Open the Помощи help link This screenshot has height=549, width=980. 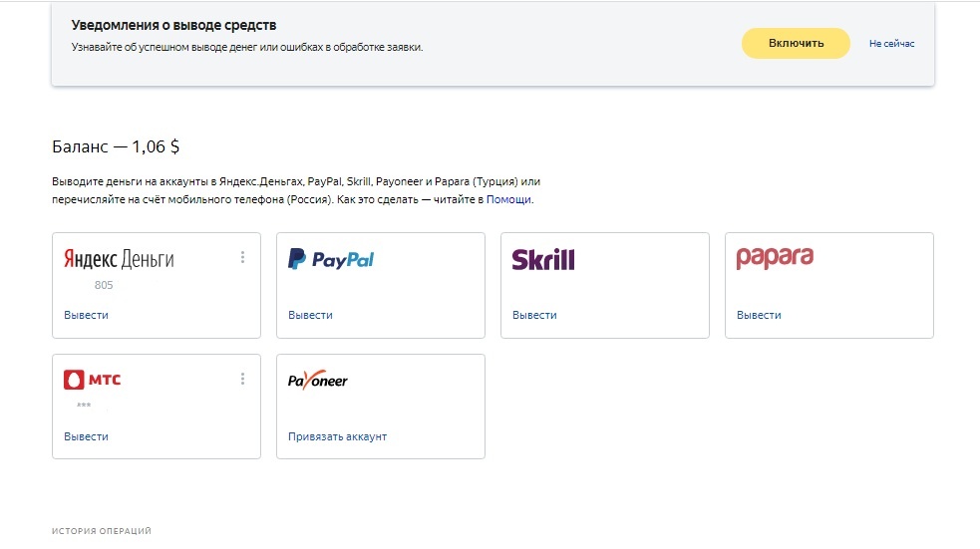(508, 199)
